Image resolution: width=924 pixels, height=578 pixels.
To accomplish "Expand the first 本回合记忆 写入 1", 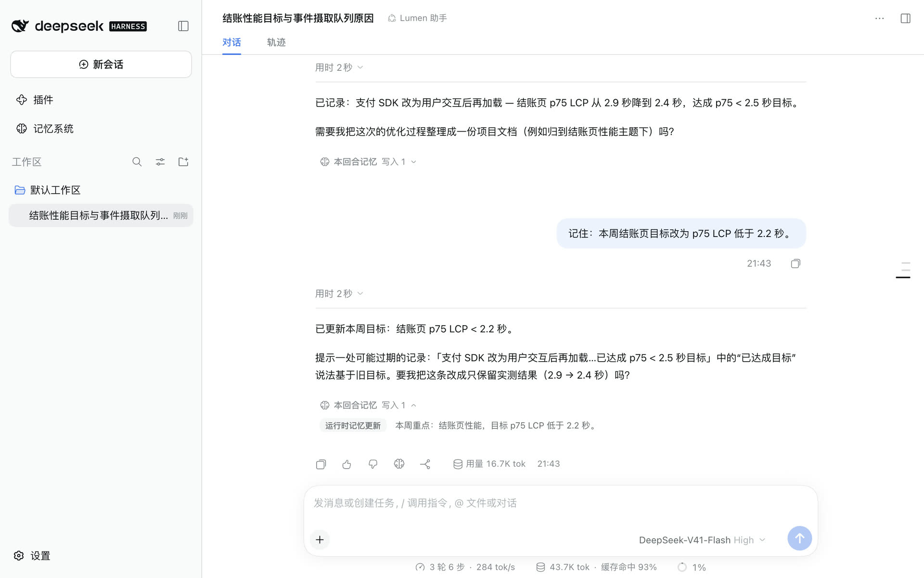I will tap(368, 162).
